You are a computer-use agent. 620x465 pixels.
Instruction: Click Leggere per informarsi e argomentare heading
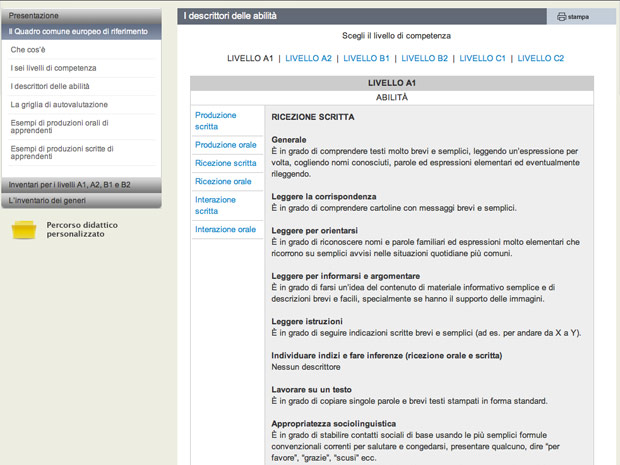click(346, 276)
